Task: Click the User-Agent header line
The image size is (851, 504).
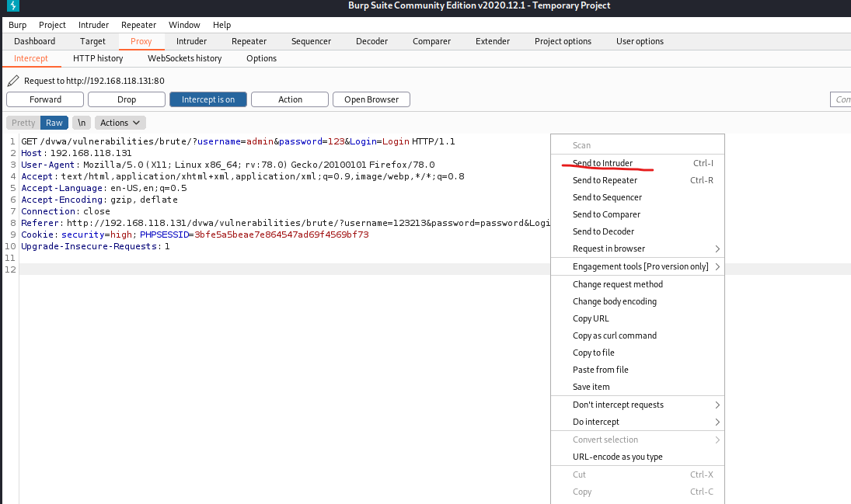Action: click(228, 165)
